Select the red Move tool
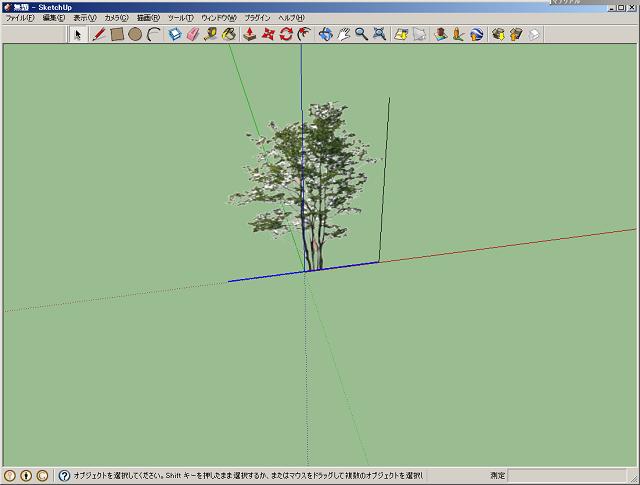Image resolution: width=640 pixels, height=485 pixels. (268, 34)
